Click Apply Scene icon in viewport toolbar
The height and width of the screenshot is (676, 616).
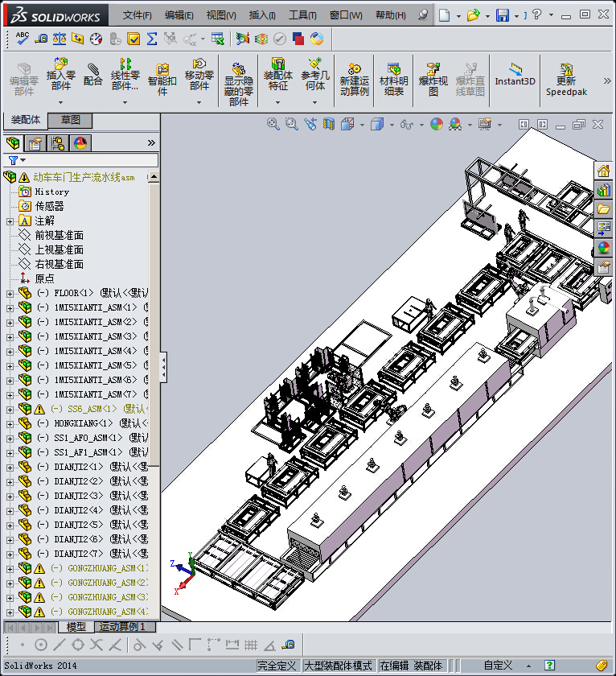click(455, 124)
